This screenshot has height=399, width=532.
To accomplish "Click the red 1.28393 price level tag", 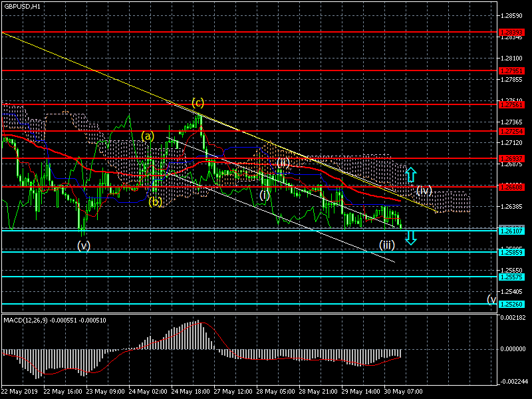I will (513, 32).
